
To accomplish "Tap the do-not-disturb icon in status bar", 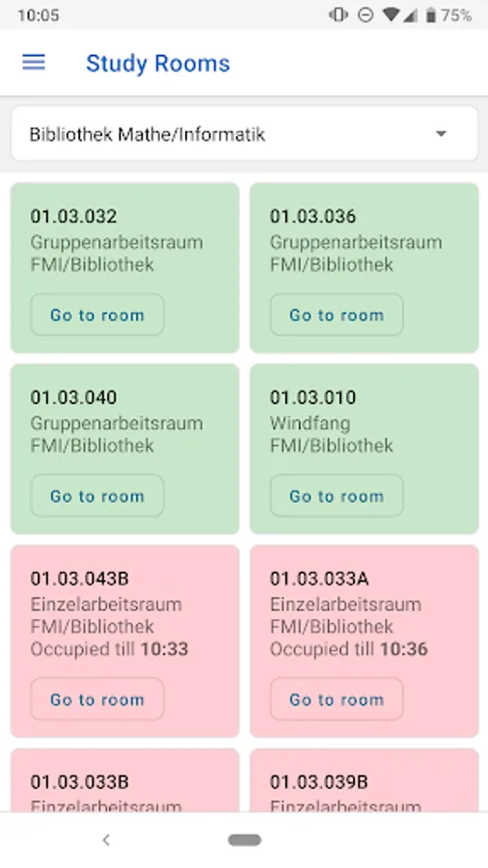I will [366, 14].
